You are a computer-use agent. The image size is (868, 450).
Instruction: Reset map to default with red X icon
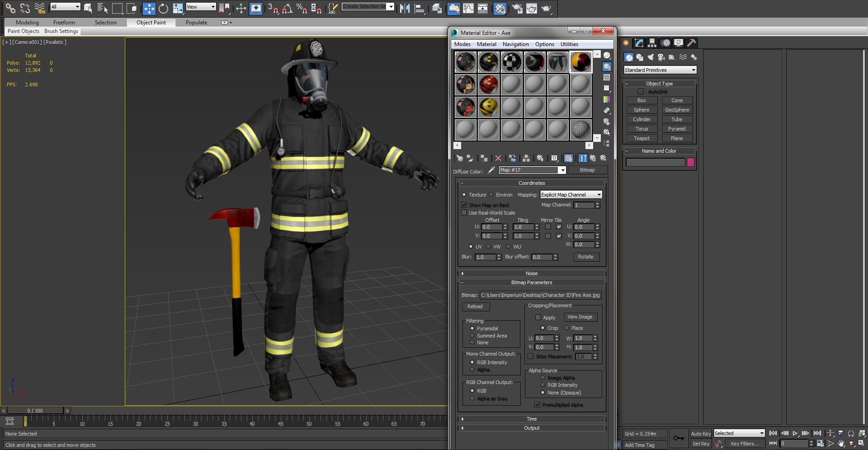[x=498, y=158]
